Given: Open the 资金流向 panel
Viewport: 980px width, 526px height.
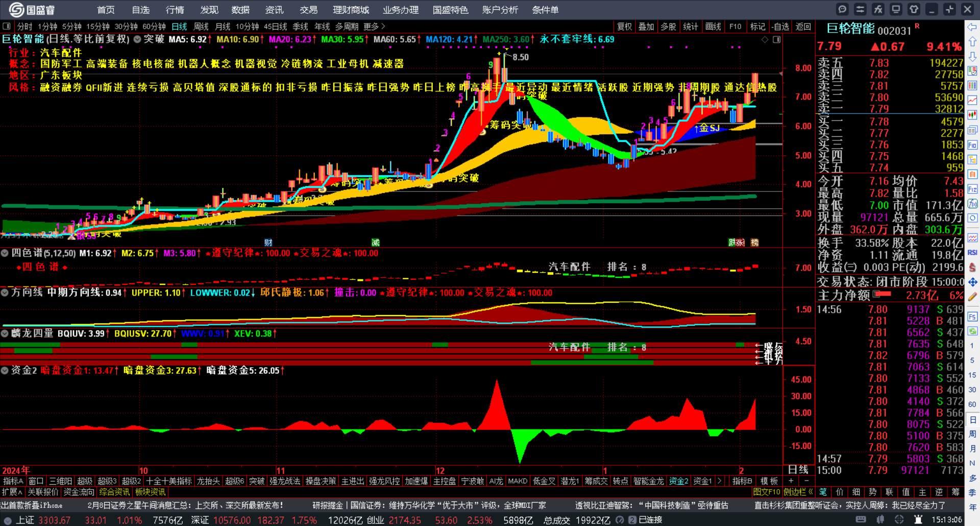Looking at the screenshot, I should click(x=79, y=492).
